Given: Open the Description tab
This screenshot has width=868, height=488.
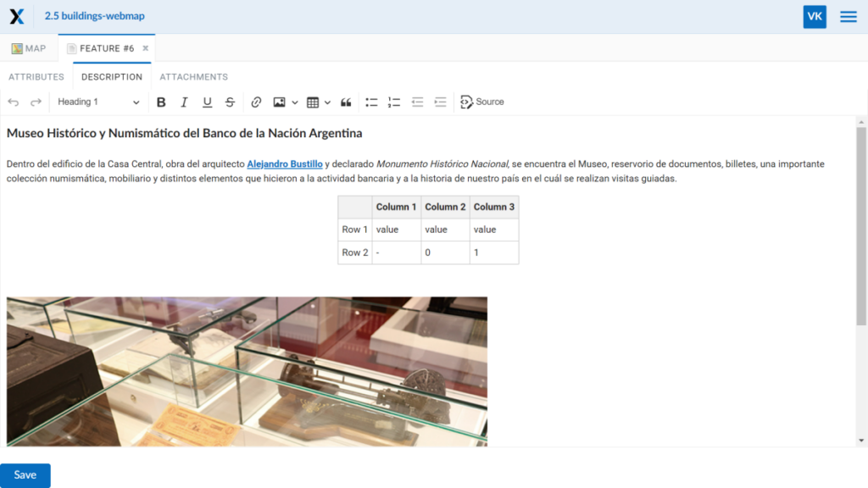Looking at the screenshot, I should (112, 77).
